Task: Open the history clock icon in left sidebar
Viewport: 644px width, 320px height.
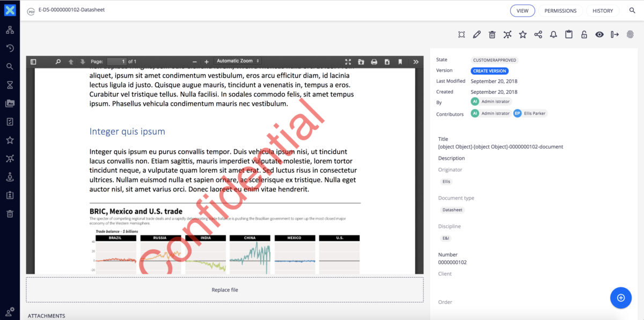Action: (10, 48)
